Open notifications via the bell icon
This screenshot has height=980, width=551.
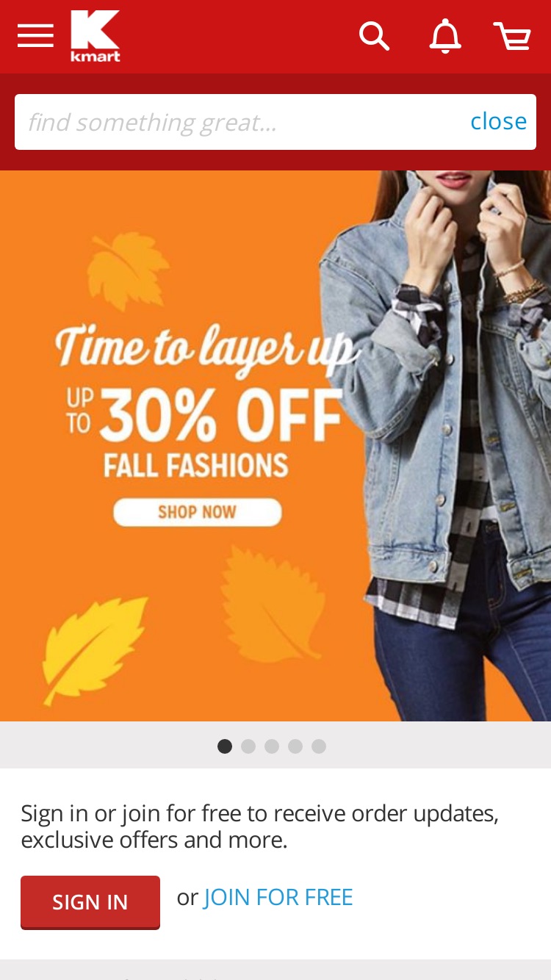pyautogui.click(x=445, y=36)
